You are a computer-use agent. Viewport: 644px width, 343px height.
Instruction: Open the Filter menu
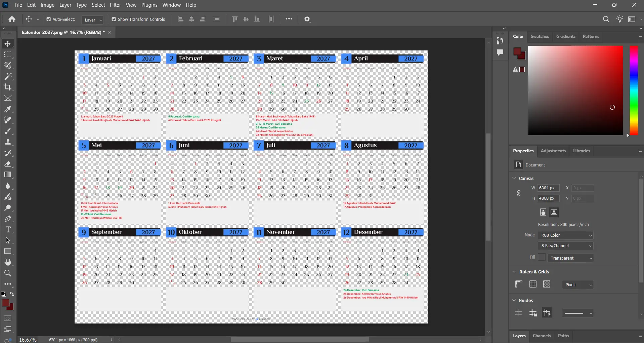[115, 5]
